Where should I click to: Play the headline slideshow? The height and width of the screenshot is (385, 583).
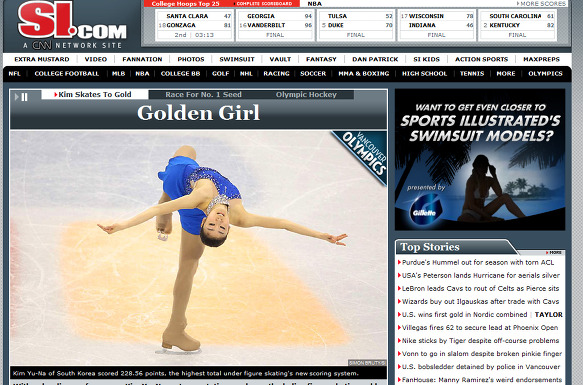pyautogui.click(x=16, y=97)
